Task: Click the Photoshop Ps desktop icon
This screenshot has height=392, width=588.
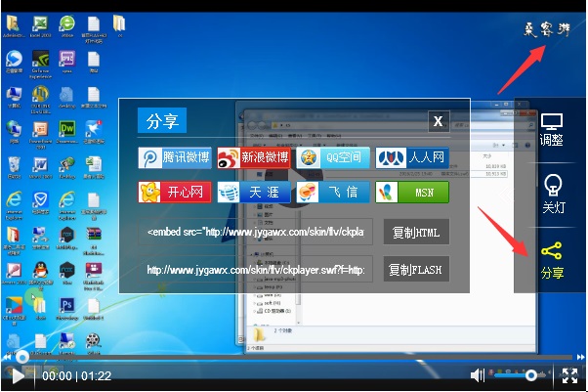Action: pyautogui.click(x=67, y=309)
